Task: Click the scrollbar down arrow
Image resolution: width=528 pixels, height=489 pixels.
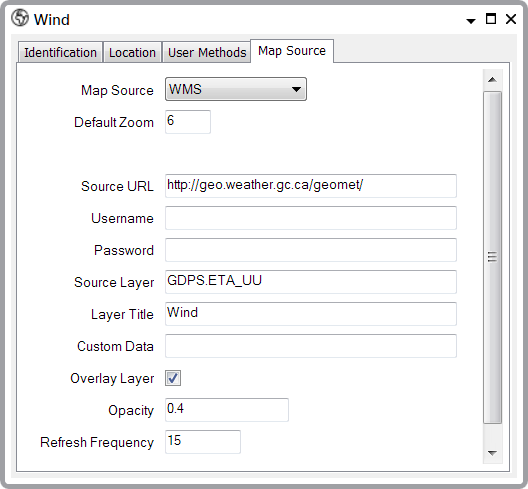Action: (492, 453)
